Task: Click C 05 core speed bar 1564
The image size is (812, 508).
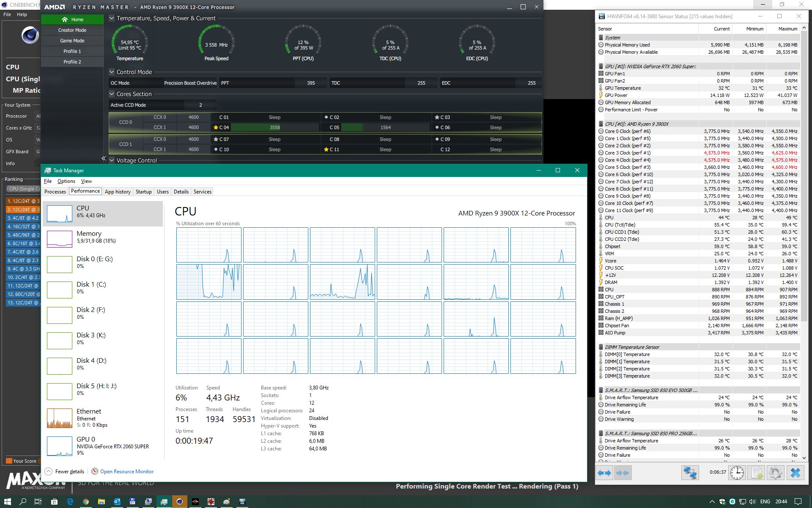Action: coord(385,127)
